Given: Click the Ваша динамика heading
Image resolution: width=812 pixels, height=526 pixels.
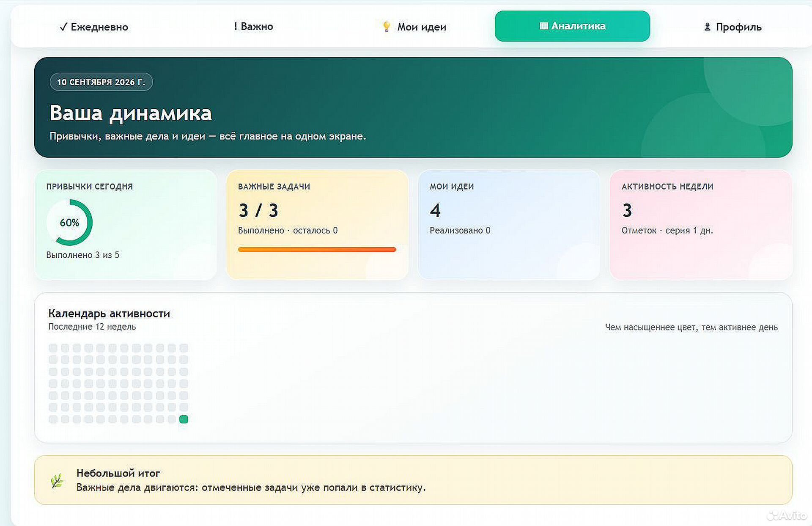Looking at the screenshot, I should pyautogui.click(x=131, y=113).
